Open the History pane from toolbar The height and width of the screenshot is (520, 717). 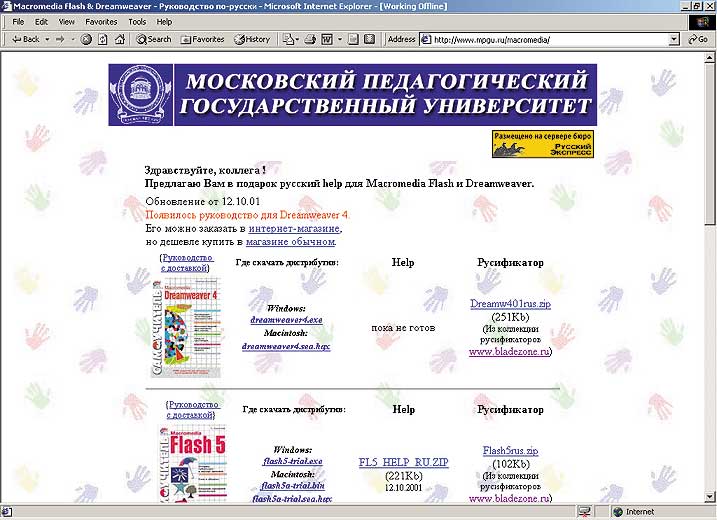252,39
